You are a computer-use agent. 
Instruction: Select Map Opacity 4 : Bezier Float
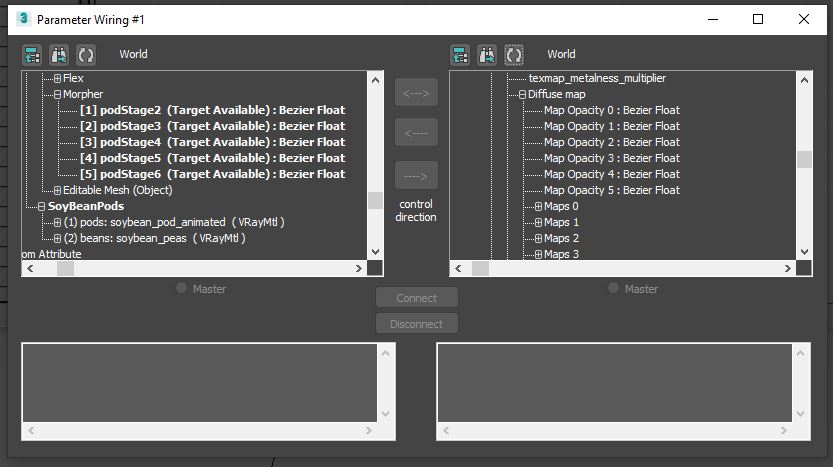click(611, 174)
